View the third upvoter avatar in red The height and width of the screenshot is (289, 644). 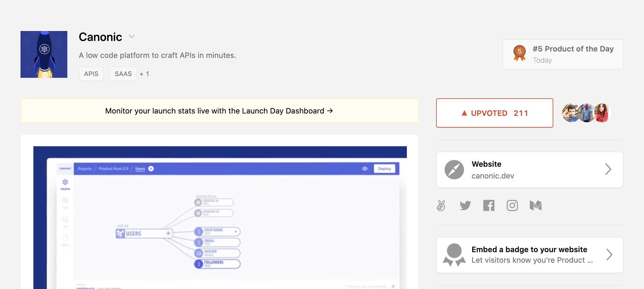point(602,113)
